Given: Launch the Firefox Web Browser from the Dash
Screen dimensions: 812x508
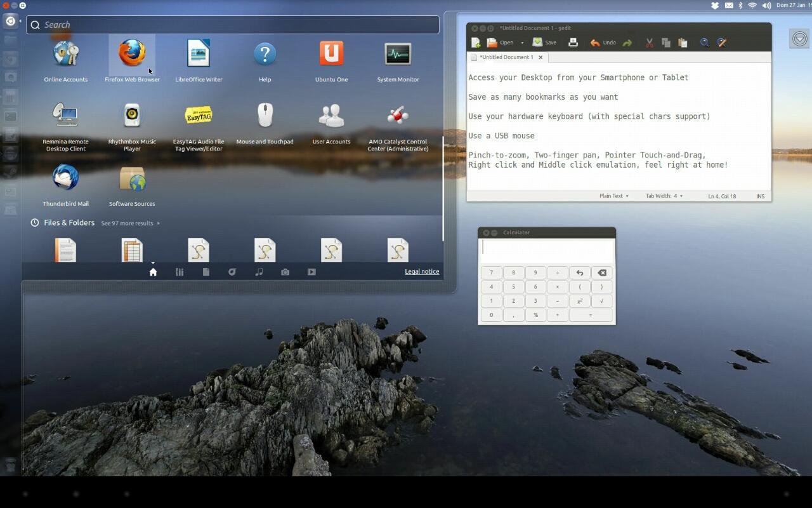Looking at the screenshot, I should [x=132, y=56].
